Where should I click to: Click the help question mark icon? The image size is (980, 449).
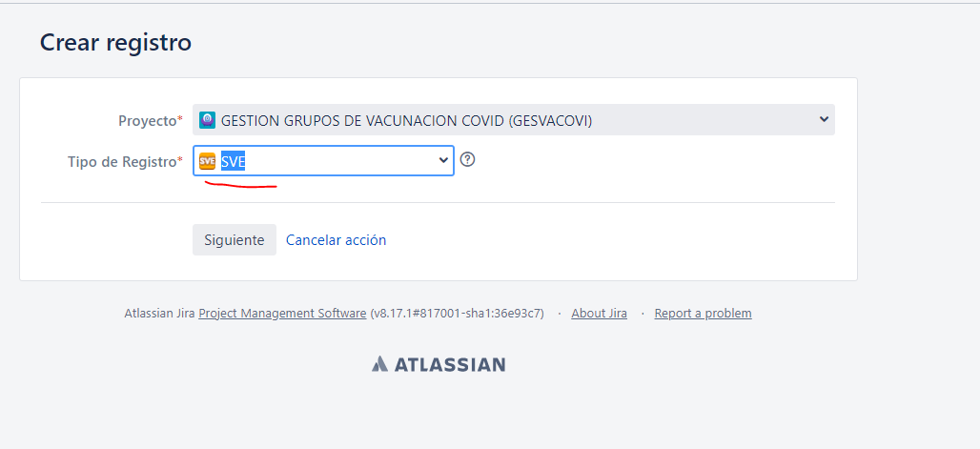point(467,159)
